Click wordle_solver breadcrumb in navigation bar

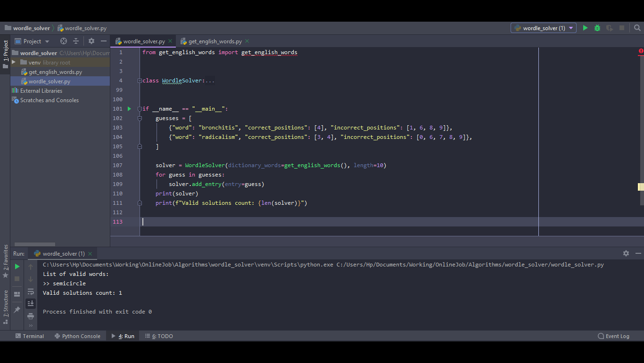pos(27,28)
